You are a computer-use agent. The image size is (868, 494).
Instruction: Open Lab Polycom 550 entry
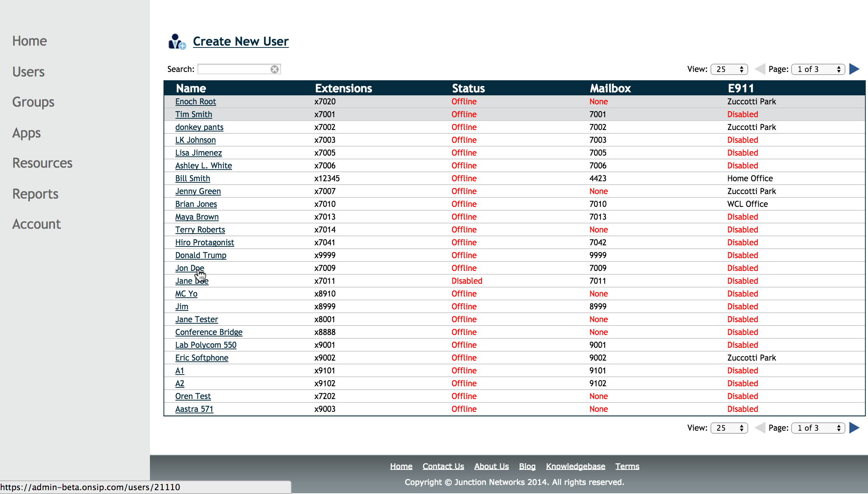206,345
